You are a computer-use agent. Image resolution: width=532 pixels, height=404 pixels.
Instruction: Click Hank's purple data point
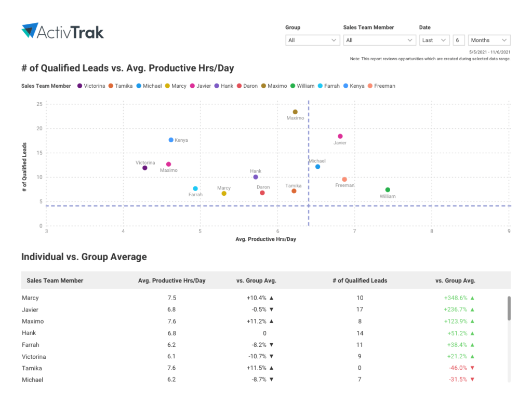(256, 177)
